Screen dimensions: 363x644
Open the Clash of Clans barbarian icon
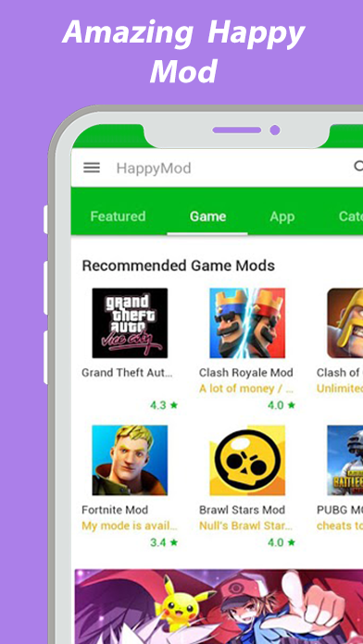(x=344, y=323)
